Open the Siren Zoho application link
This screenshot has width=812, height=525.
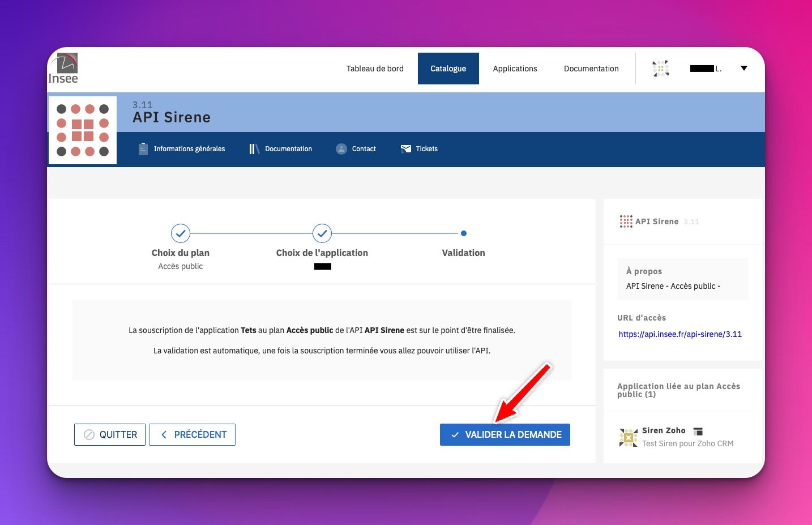pos(664,430)
